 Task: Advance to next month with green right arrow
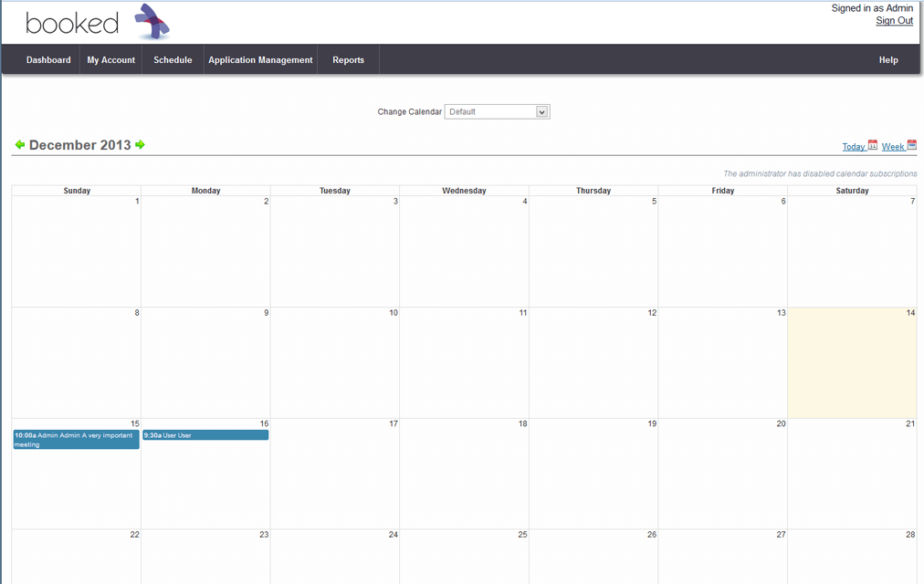point(140,145)
